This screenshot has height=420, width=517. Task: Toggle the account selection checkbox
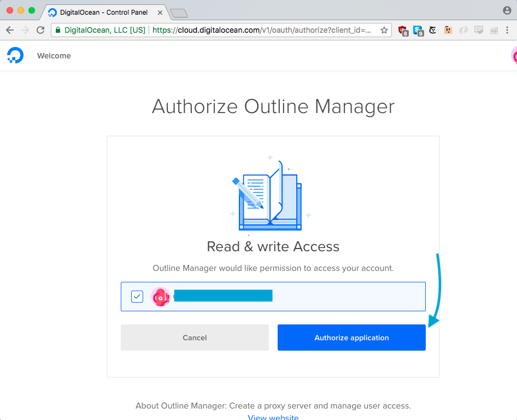[x=137, y=297]
